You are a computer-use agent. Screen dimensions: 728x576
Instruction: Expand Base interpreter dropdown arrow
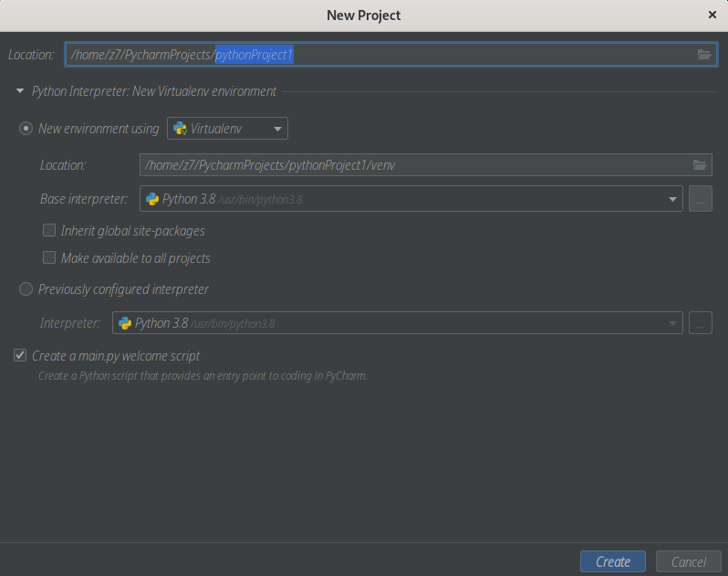[x=672, y=199]
